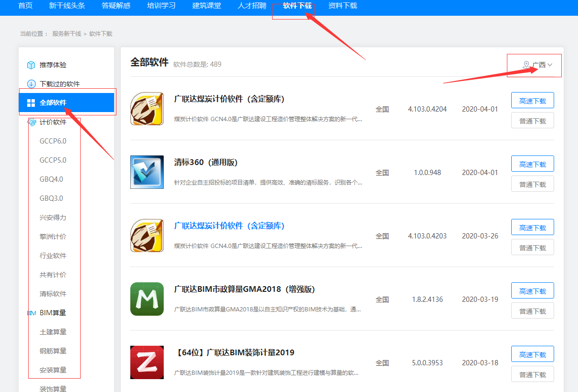This screenshot has height=392, width=578.
Task: Click 普通下载 for coal software version 4.103.0.4204
Action: coord(533,121)
